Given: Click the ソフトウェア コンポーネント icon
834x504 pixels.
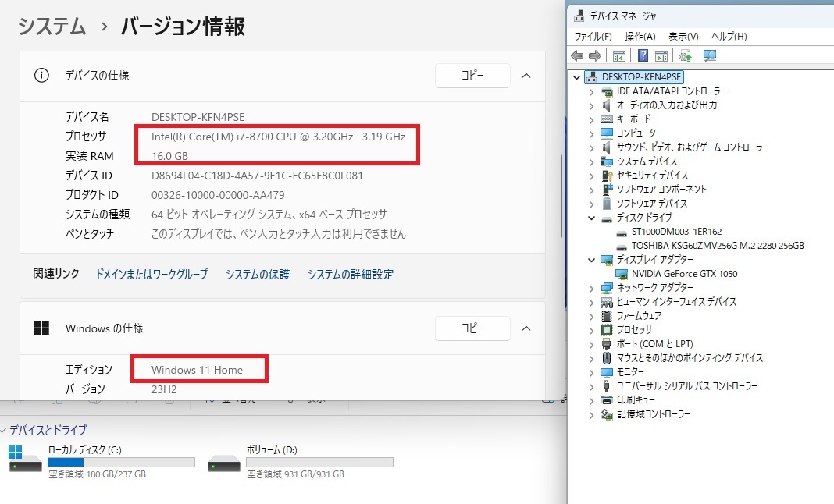Looking at the screenshot, I should click(x=606, y=190).
